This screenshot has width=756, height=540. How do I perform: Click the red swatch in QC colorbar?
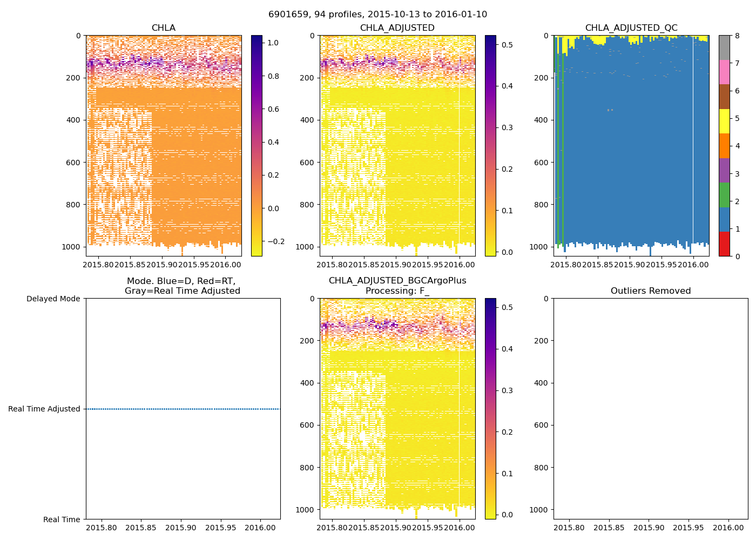[724, 244]
